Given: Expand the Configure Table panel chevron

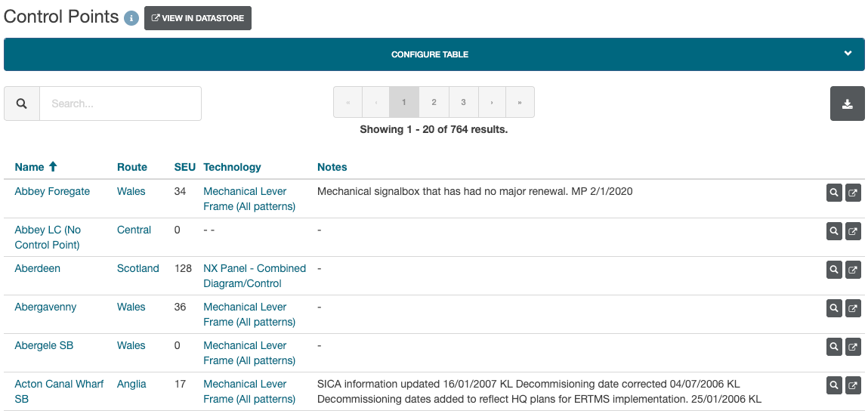Looking at the screenshot, I should coord(848,54).
